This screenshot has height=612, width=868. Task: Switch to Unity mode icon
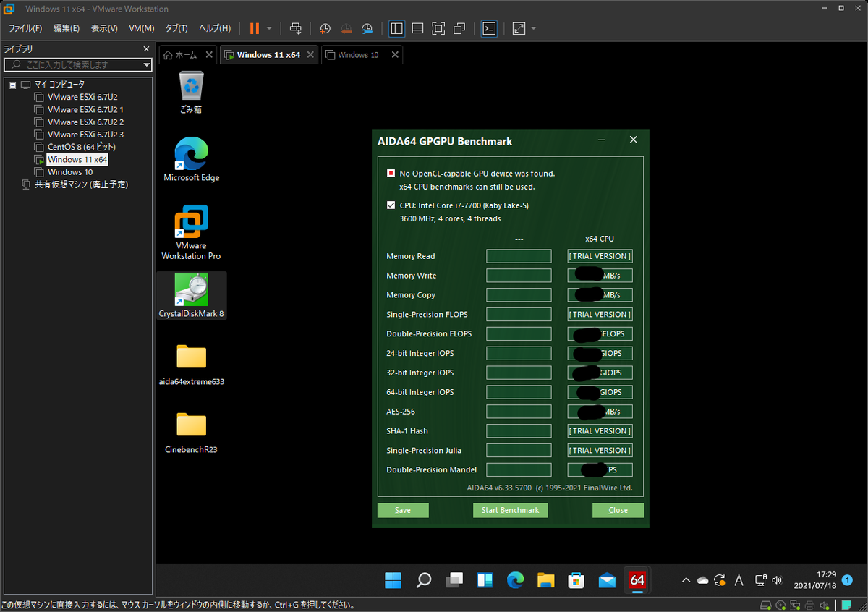pyautogui.click(x=459, y=28)
